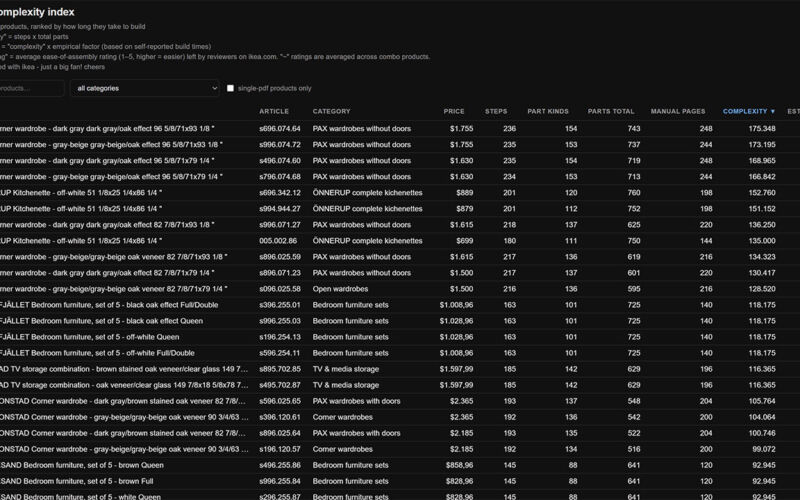Sort by ARTICLE column header
800x500 pixels.
[274, 111]
